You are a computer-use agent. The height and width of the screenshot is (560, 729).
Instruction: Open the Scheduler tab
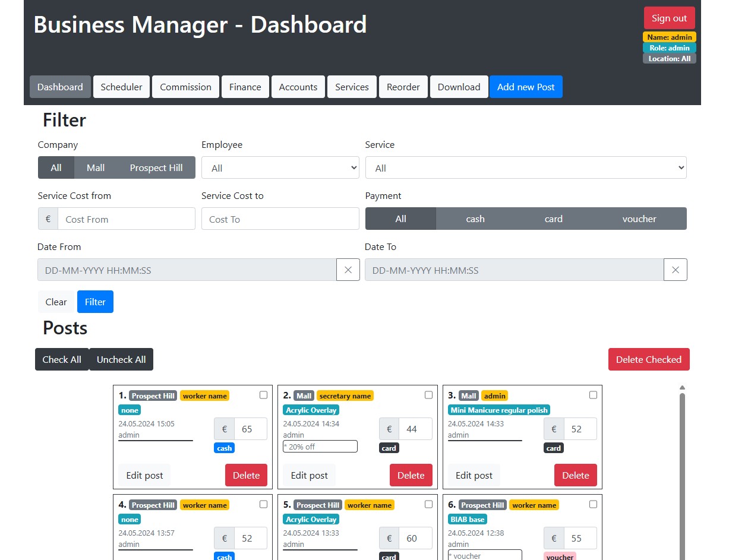pyautogui.click(x=121, y=87)
